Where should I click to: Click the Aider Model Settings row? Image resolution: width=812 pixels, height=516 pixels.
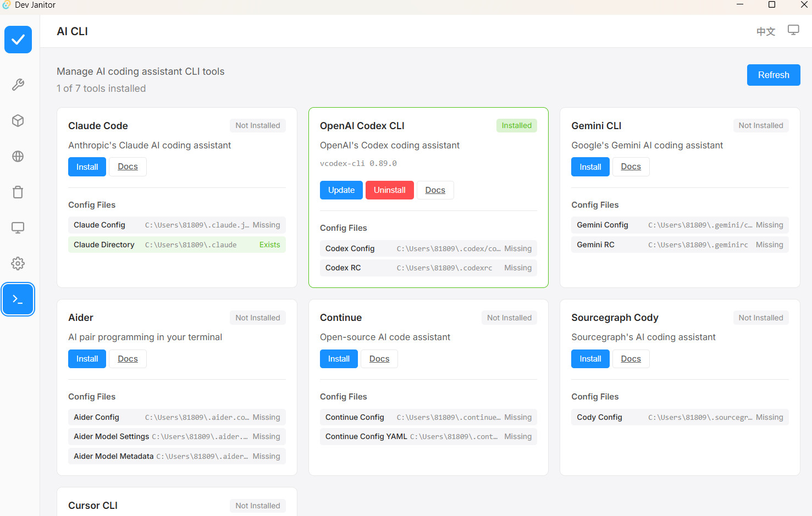pyautogui.click(x=177, y=436)
